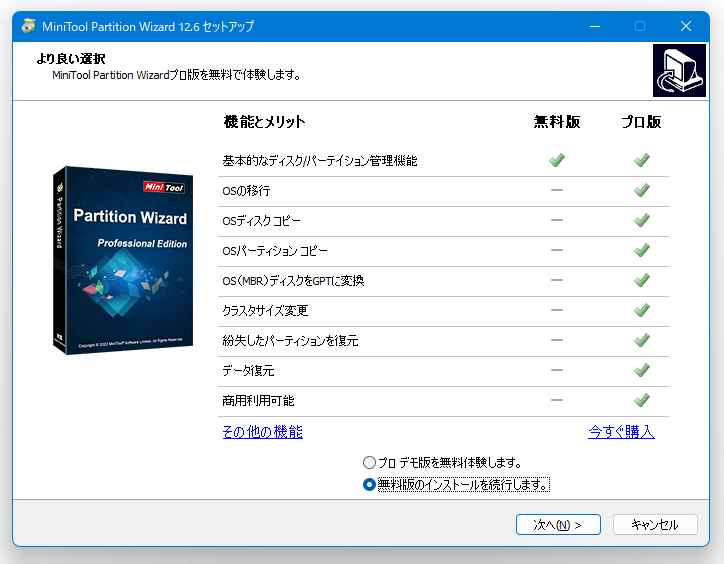Select the Pro demo free trial radio button

pyautogui.click(x=369, y=462)
